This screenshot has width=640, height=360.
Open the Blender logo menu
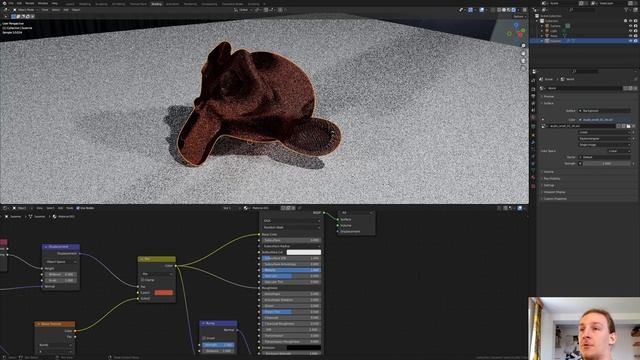click(4, 3)
